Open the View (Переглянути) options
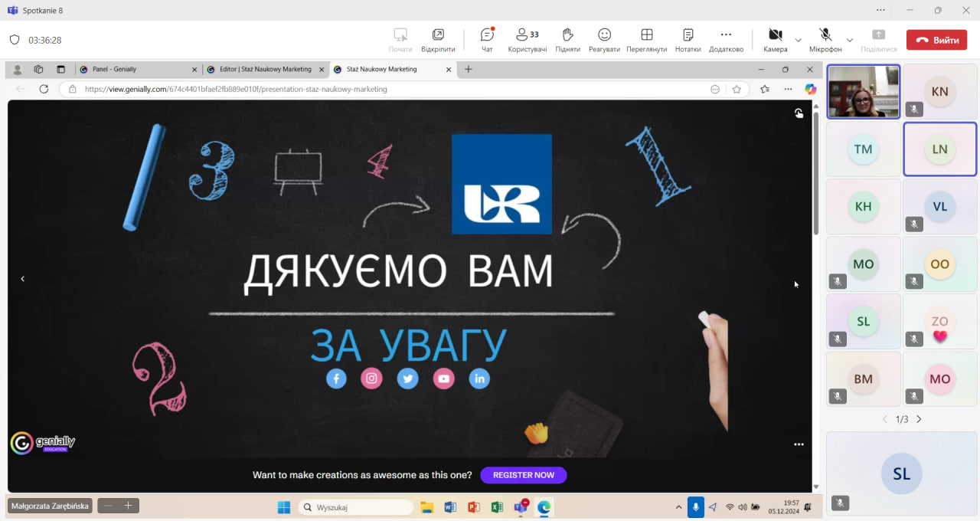This screenshot has width=980, height=521. (x=646, y=40)
